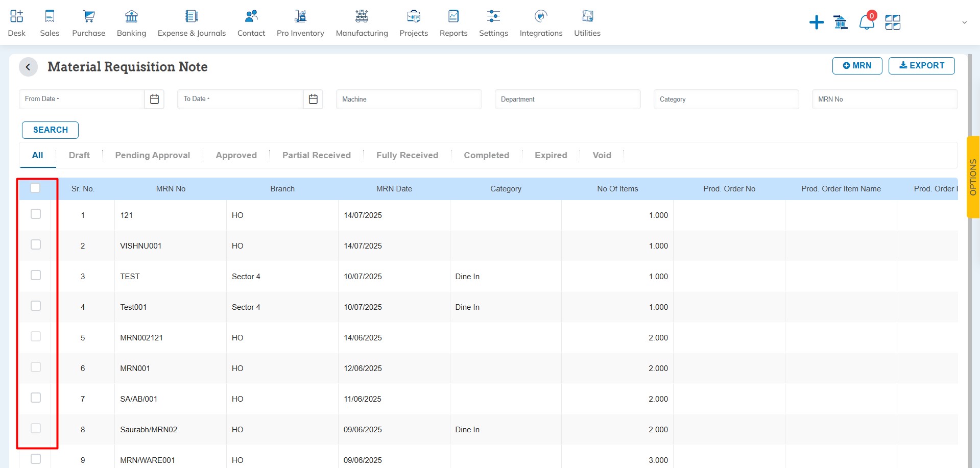
Task: Check the row for MRN002121
Action: (36, 336)
